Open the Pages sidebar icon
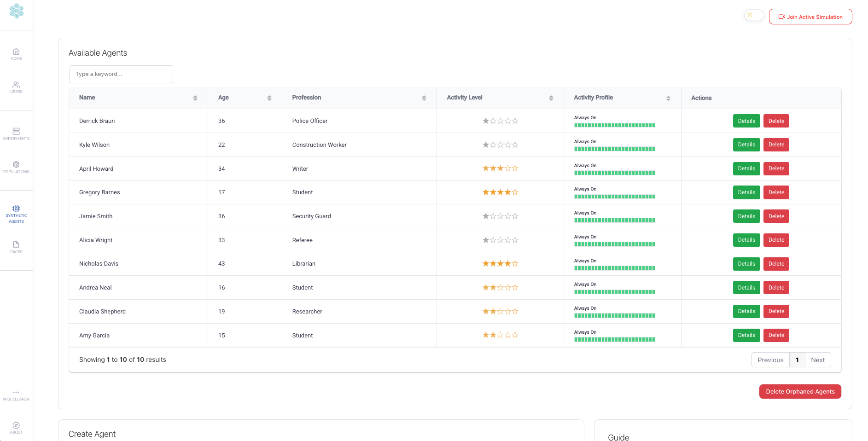The image size is (868, 441). click(16, 247)
